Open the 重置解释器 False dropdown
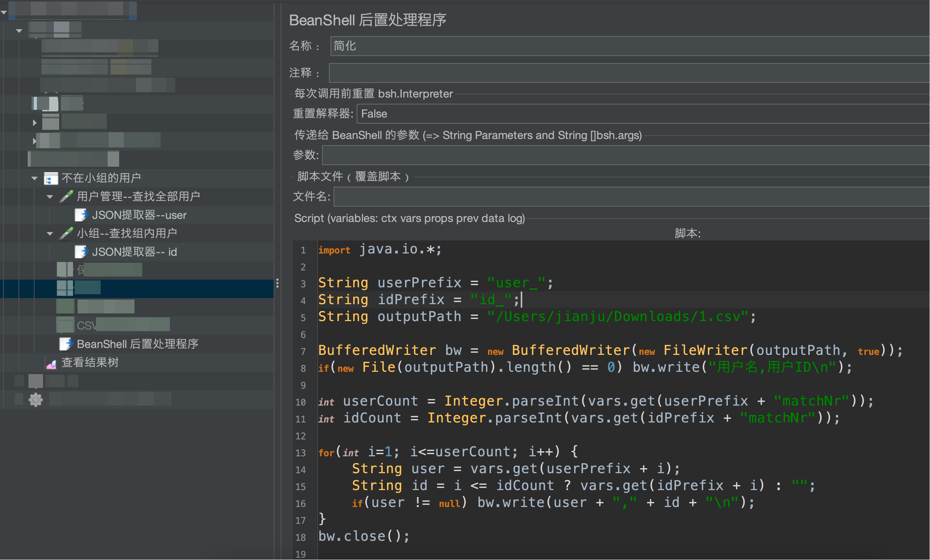The width and height of the screenshot is (930, 560). pos(643,114)
